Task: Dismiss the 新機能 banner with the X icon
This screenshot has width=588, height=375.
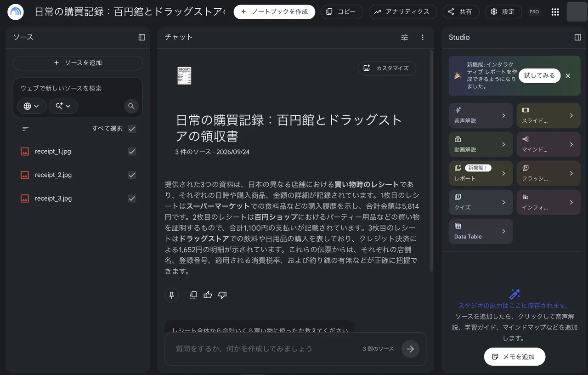Action: [x=568, y=76]
